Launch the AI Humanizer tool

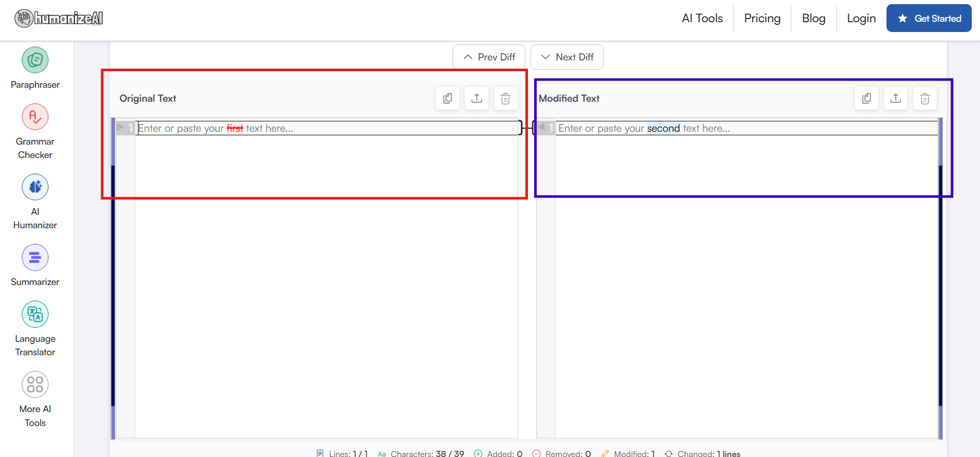point(35,187)
